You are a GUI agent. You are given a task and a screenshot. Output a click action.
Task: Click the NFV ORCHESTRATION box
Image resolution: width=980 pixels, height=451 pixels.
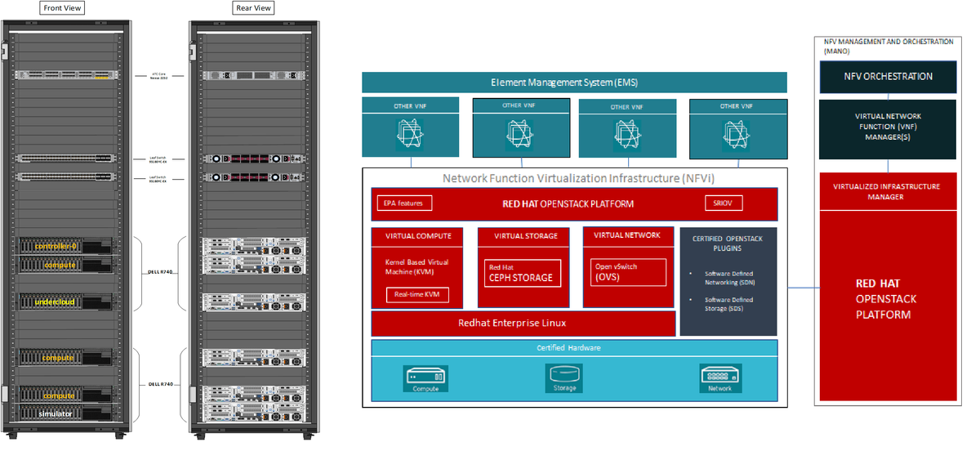coord(888,77)
